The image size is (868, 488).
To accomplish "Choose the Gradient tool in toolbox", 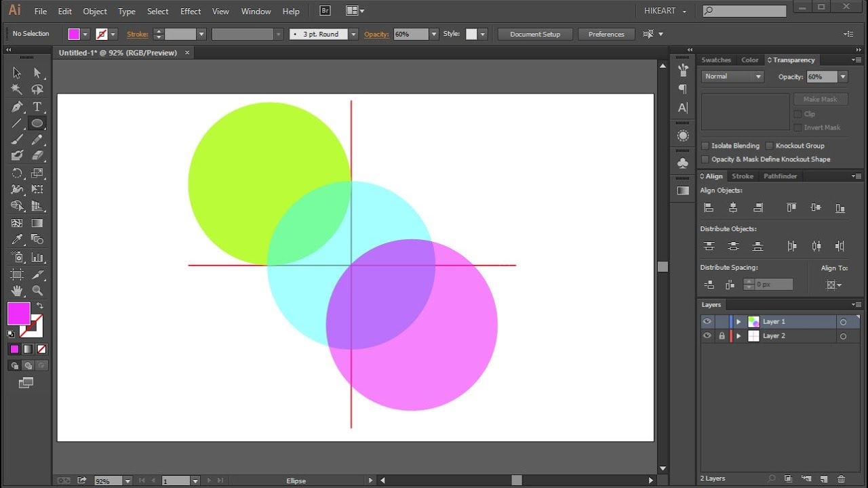I will [x=37, y=223].
